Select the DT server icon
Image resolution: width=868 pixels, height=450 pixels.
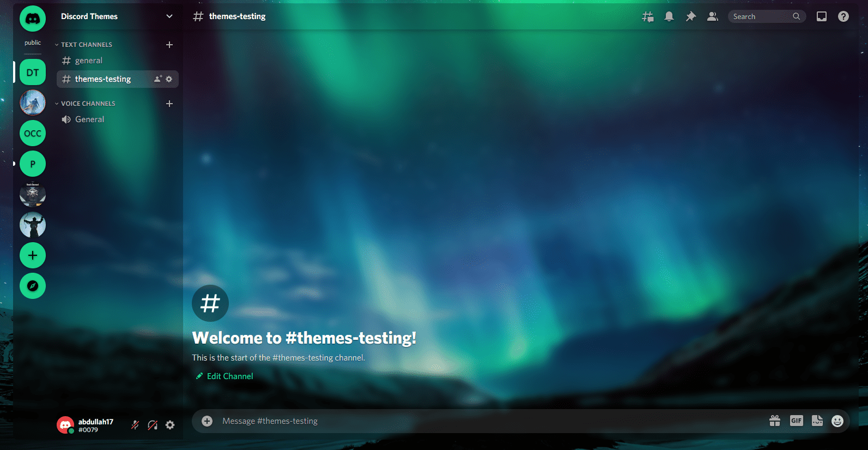33,72
